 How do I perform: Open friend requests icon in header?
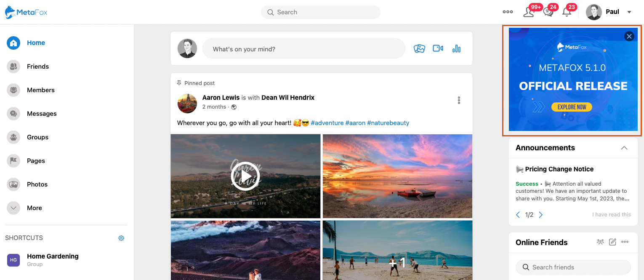(529, 12)
